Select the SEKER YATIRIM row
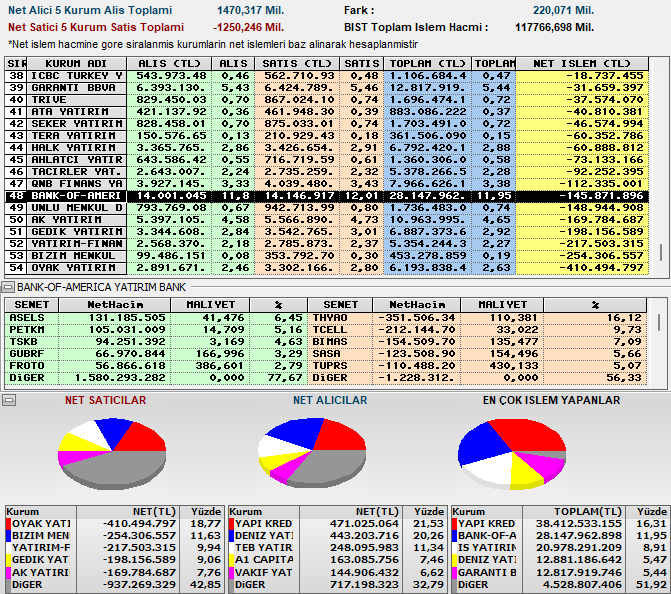 pyautogui.click(x=327, y=124)
